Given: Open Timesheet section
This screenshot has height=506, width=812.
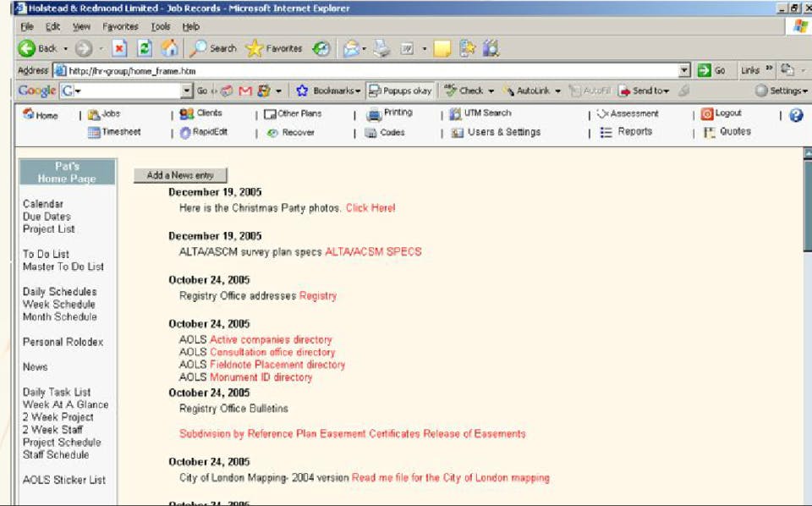Looking at the screenshot, I should pos(114,132).
